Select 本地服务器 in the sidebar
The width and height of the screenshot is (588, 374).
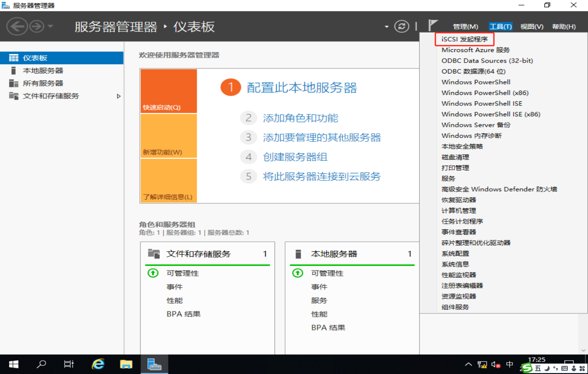[x=62, y=71]
